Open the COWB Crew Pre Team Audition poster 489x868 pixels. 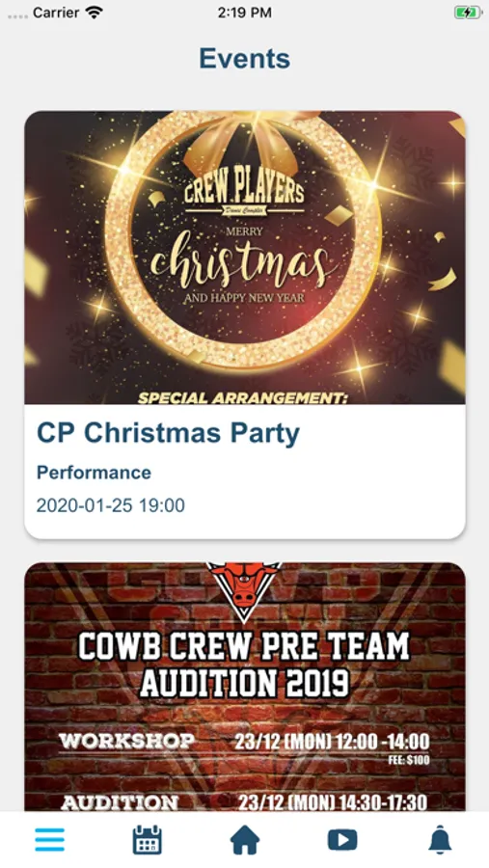(245, 687)
